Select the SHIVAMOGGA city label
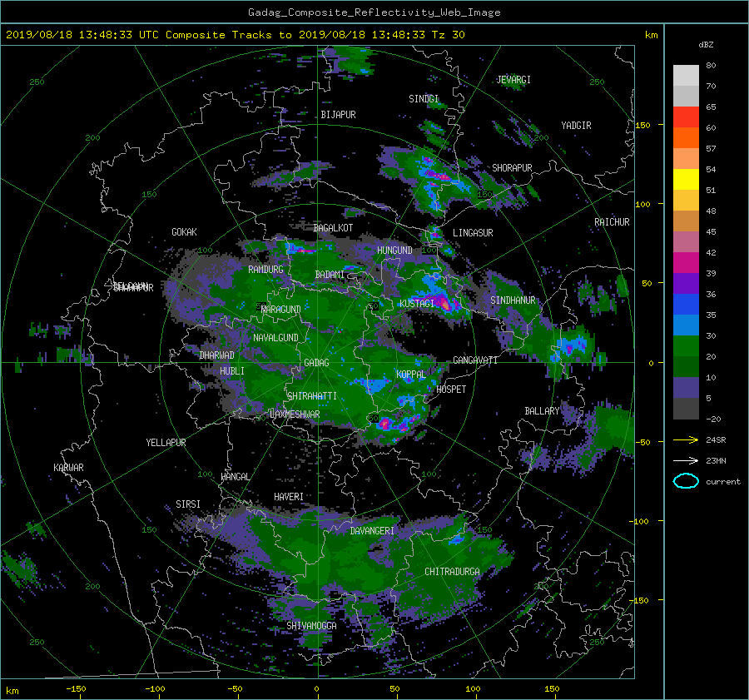749x700 pixels. 311,626
